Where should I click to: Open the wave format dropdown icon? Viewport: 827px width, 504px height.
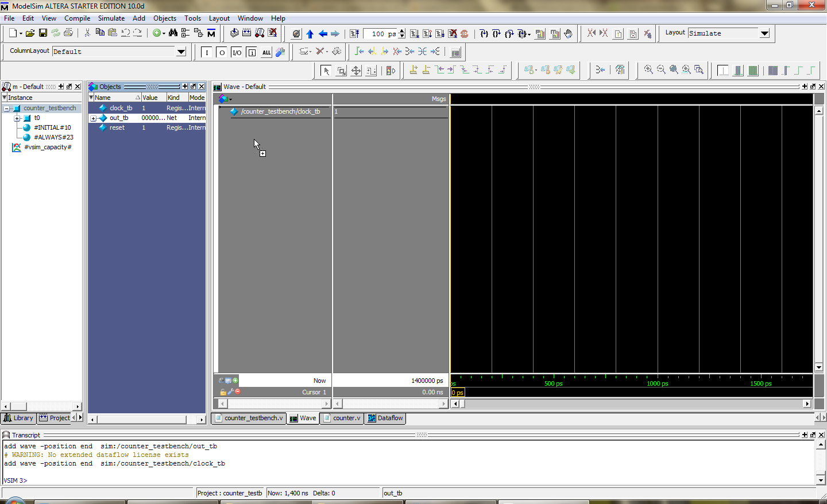click(225, 99)
